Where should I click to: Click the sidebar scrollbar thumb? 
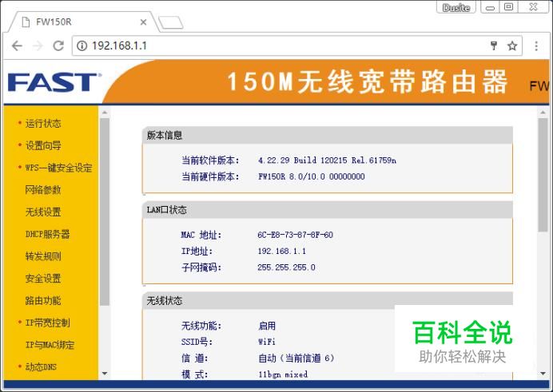point(105,212)
